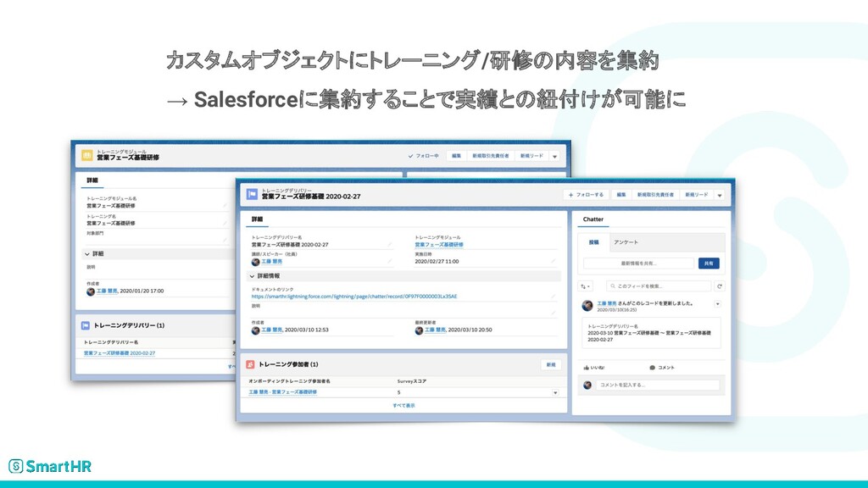This screenshot has width=868, height=488.
Task: Click the トレーニングデリバリー (1) list icon in the back window
Action: click(x=86, y=325)
